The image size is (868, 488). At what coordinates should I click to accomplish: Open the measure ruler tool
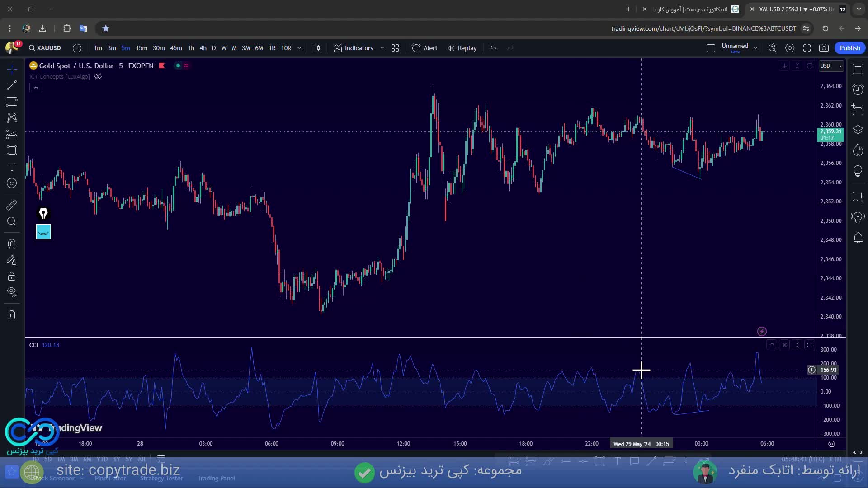pyautogui.click(x=12, y=205)
